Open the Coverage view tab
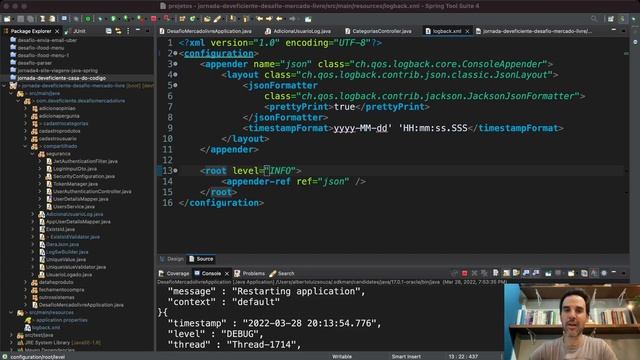The width and height of the screenshot is (640, 360). pos(174,273)
